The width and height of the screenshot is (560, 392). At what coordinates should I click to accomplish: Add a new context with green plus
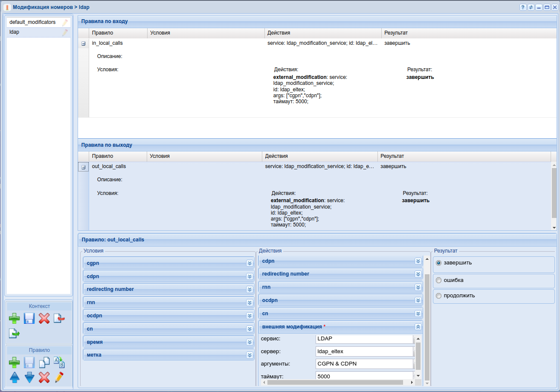coord(15,318)
